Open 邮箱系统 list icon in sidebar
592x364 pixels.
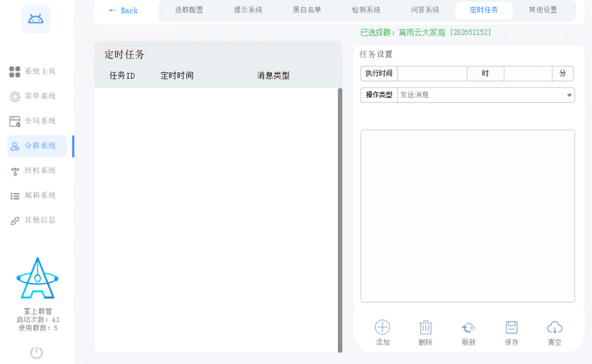coord(15,196)
